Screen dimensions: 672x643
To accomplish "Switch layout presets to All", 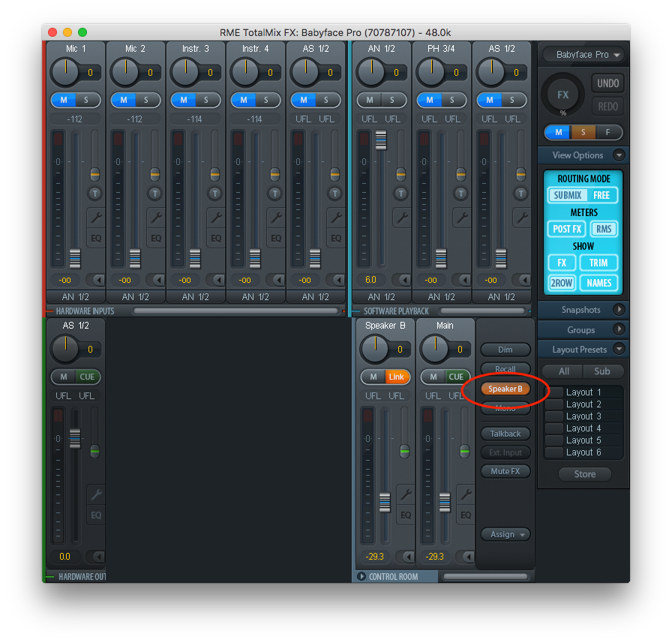I will click(563, 371).
